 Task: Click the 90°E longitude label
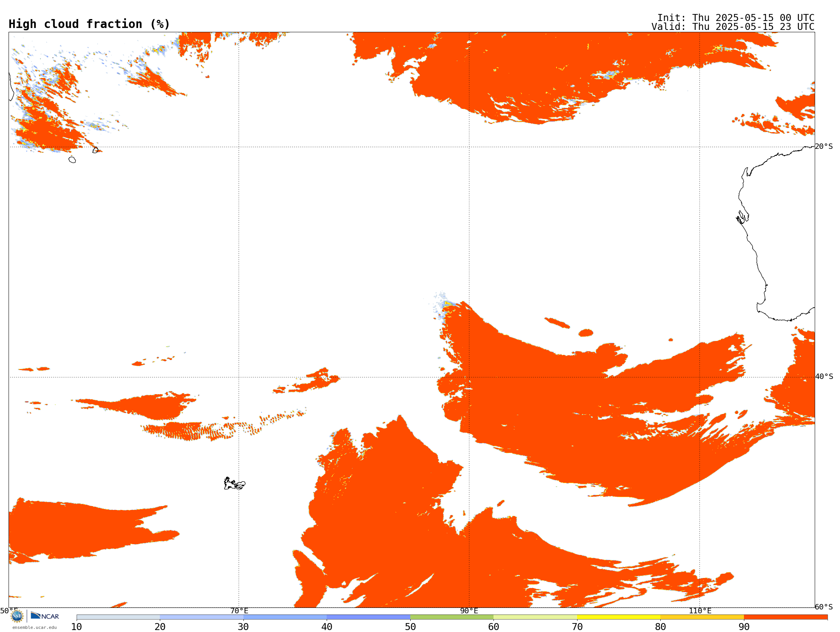click(469, 611)
